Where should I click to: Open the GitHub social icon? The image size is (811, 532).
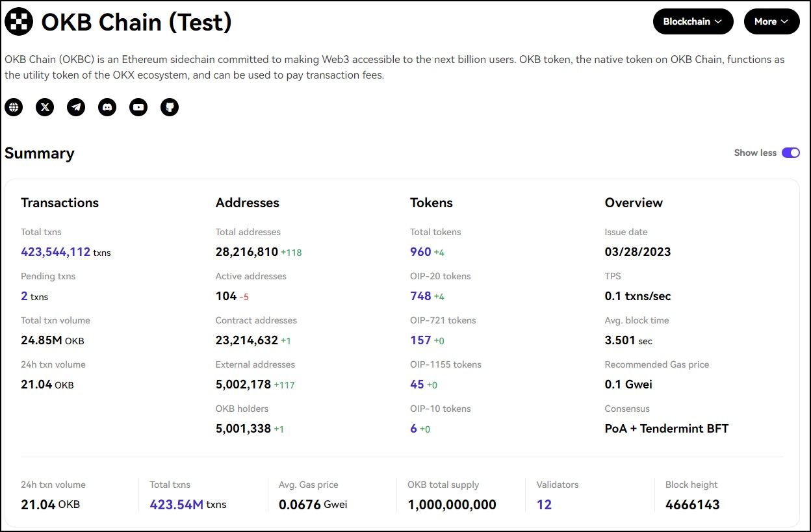pos(170,107)
